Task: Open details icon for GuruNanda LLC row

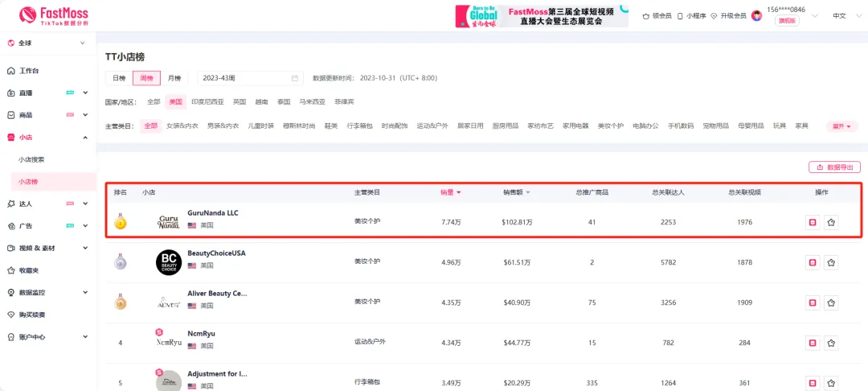Action: pyautogui.click(x=812, y=223)
